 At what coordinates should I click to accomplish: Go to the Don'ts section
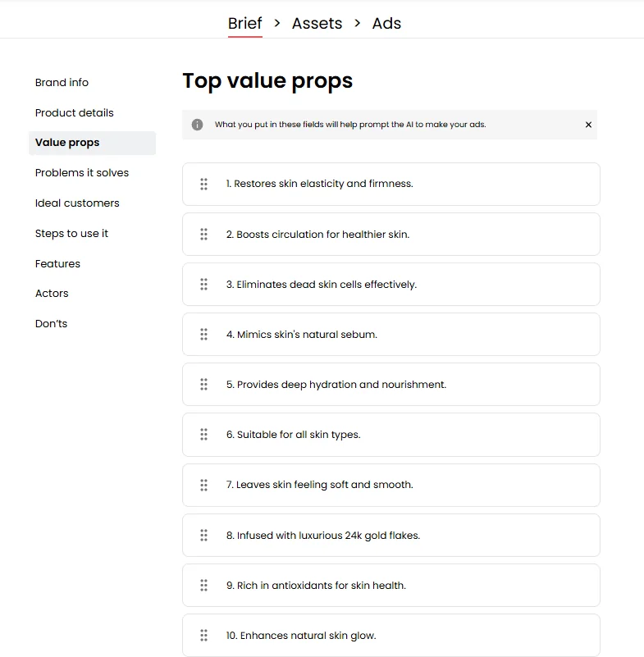pos(51,324)
